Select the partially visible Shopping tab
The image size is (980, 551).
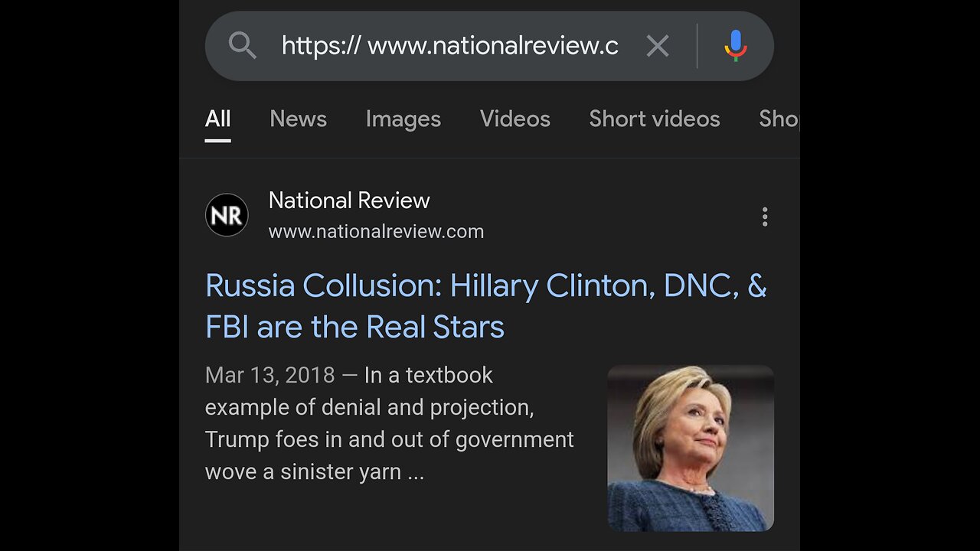pyautogui.click(x=779, y=119)
